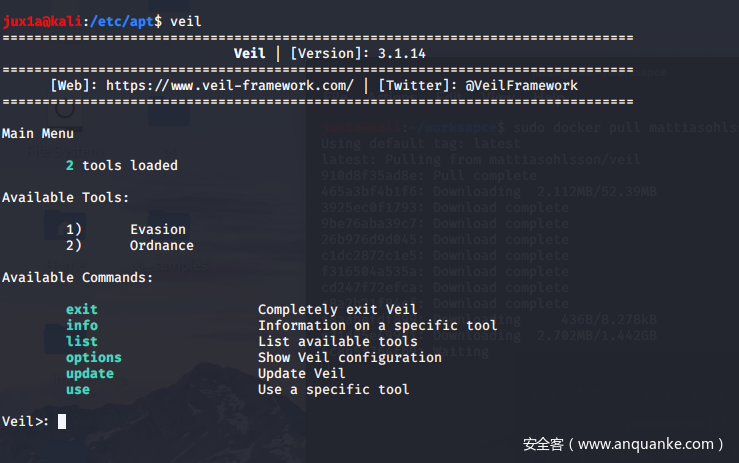Click the use command

(78, 389)
